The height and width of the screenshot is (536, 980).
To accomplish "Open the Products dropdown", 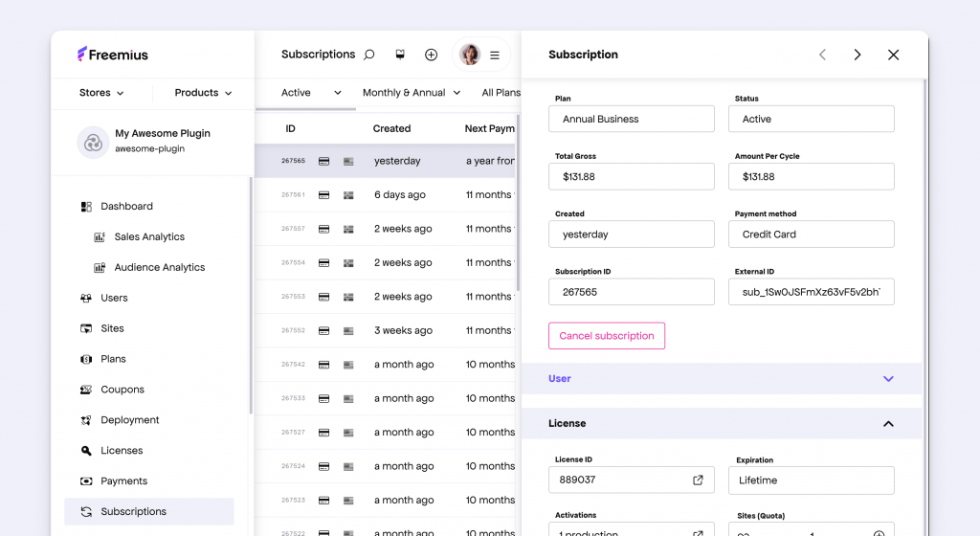I will (x=203, y=93).
